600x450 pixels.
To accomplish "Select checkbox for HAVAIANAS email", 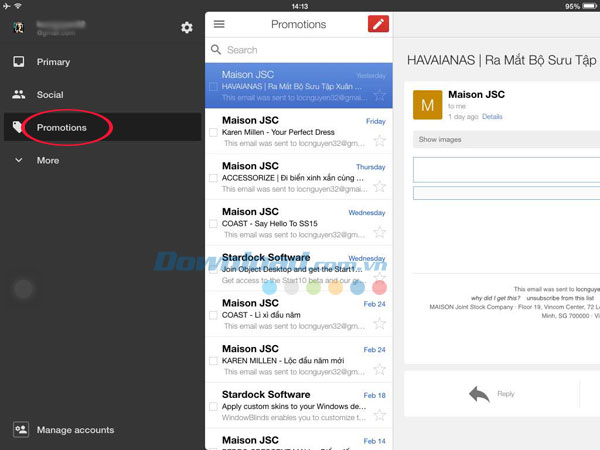I will point(214,87).
